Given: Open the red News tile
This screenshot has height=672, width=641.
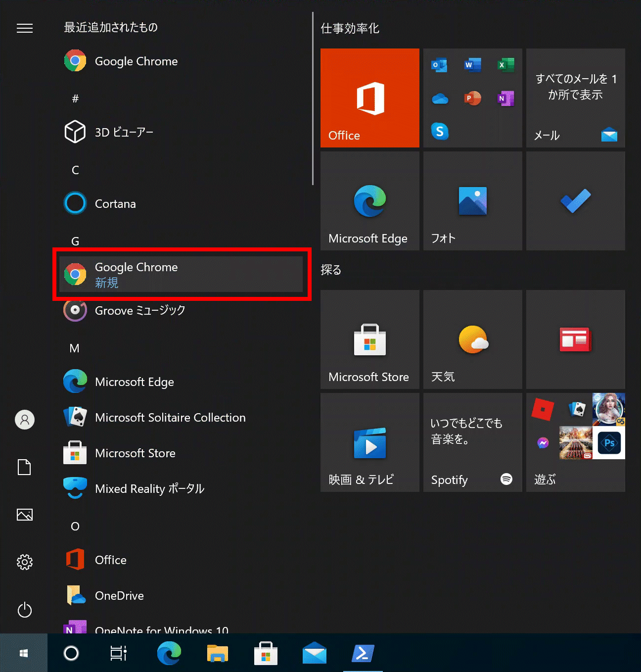Looking at the screenshot, I should [576, 339].
